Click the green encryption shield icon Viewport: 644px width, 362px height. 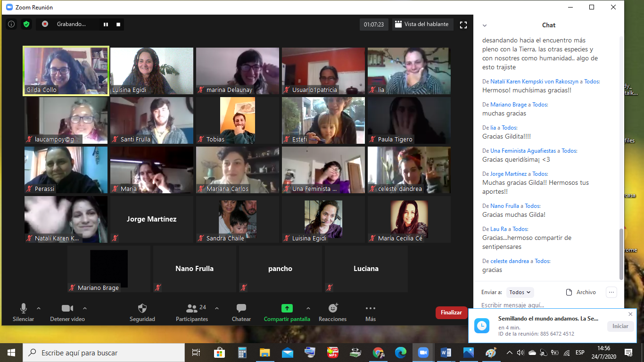(x=26, y=24)
